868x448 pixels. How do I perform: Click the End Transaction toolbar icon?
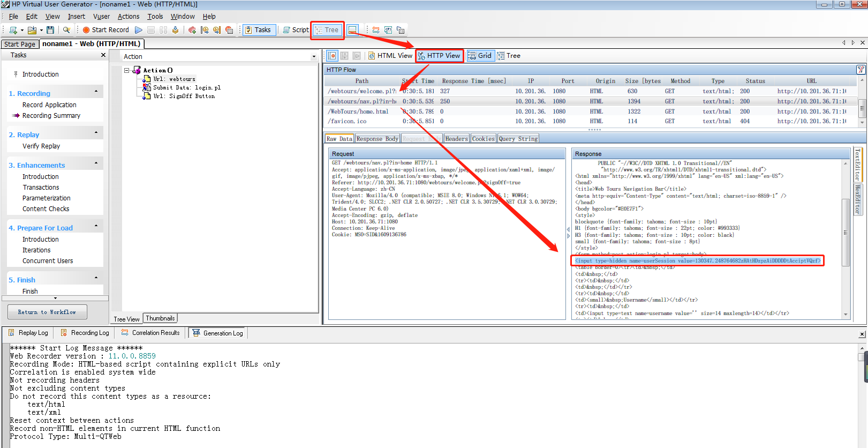(217, 30)
